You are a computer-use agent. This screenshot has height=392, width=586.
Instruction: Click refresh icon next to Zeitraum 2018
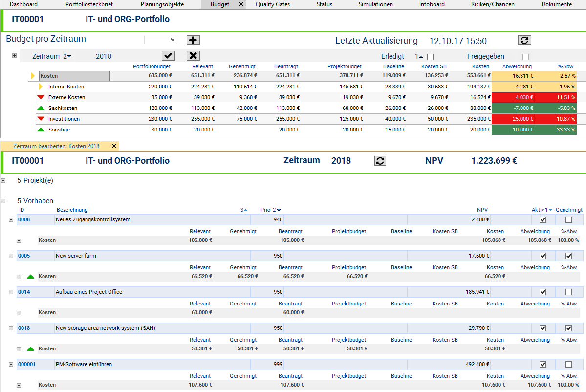[381, 161]
